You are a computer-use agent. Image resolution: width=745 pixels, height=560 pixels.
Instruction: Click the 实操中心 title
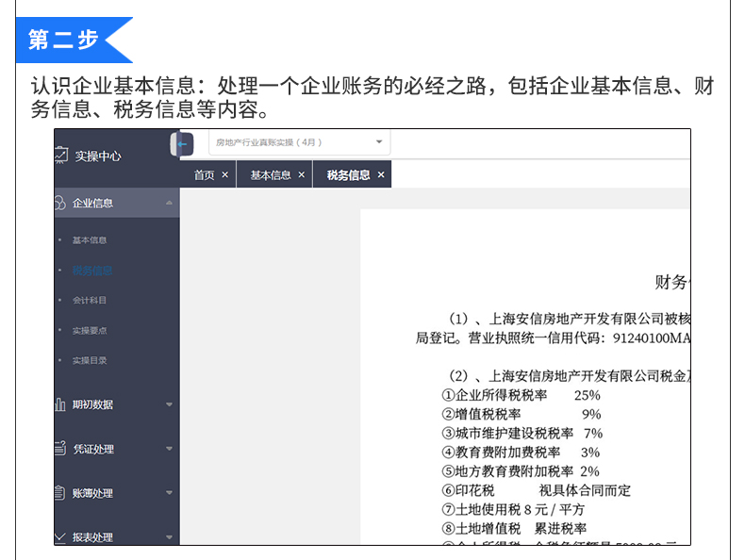tap(98, 156)
